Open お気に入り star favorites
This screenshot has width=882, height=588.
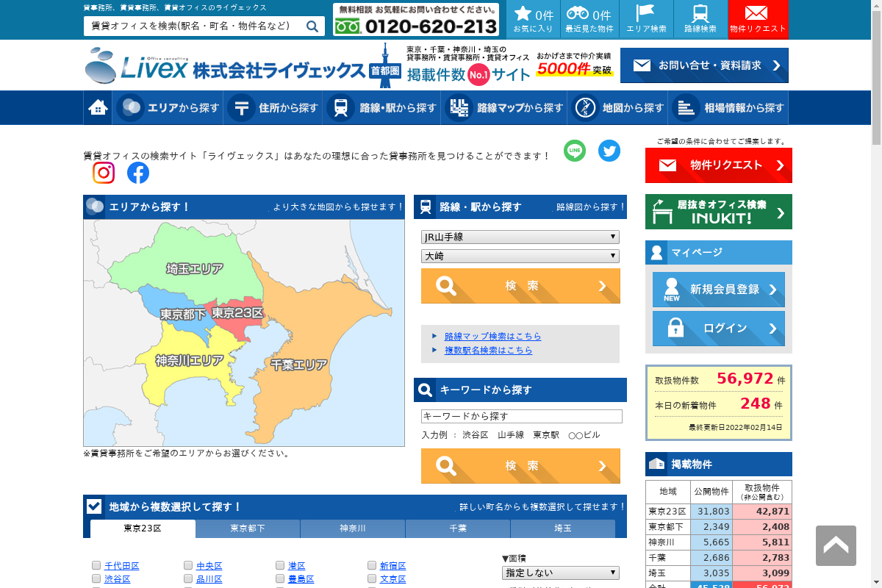coord(534,20)
